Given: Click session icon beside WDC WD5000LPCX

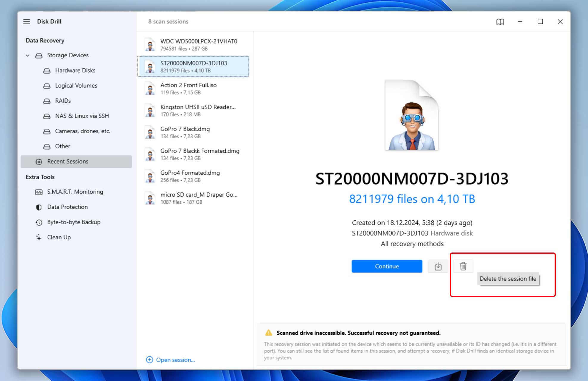Looking at the screenshot, I should (x=150, y=45).
